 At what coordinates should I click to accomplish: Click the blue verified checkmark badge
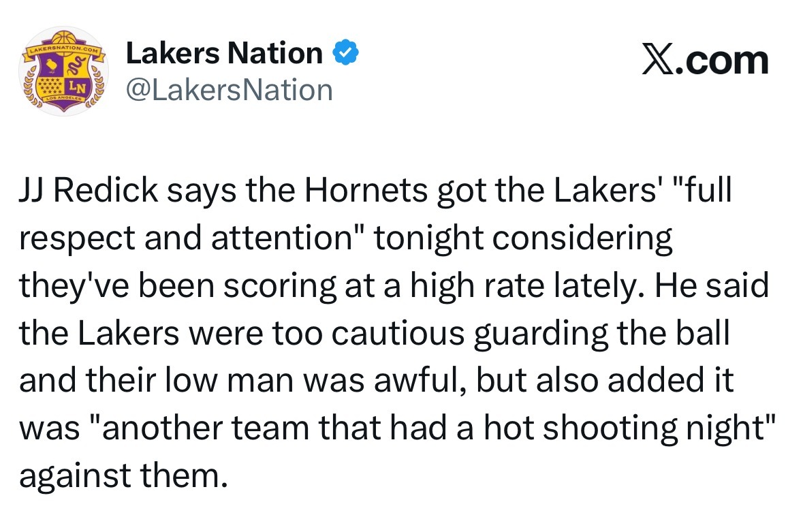pos(344,53)
